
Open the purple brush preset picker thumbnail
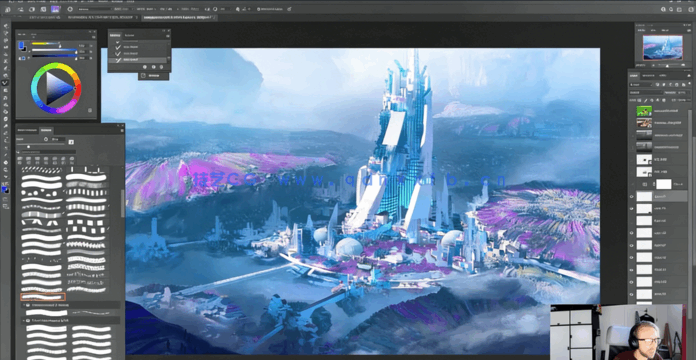coord(55,9)
